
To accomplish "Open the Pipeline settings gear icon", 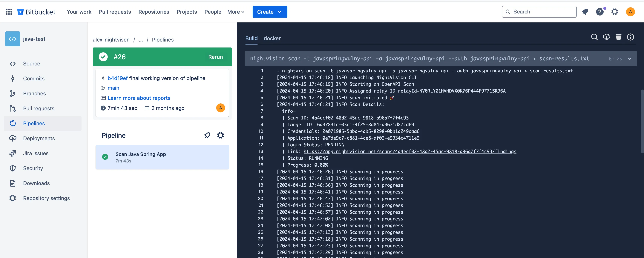I will pyautogui.click(x=220, y=136).
